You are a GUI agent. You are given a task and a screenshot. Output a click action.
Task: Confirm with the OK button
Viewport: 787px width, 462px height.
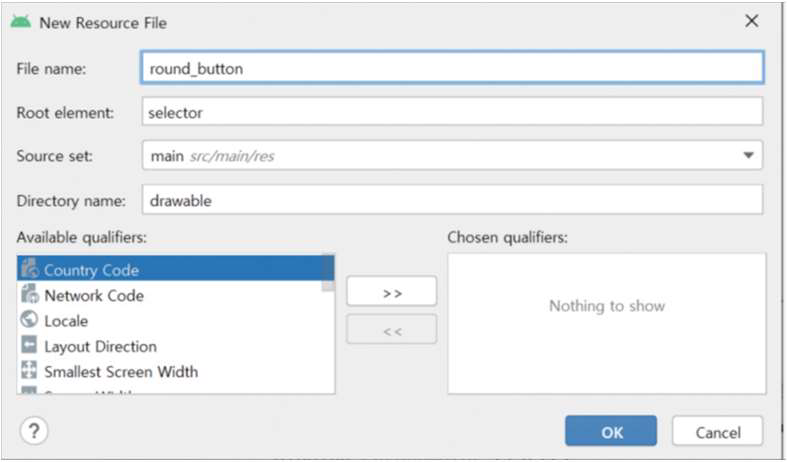[611, 431]
